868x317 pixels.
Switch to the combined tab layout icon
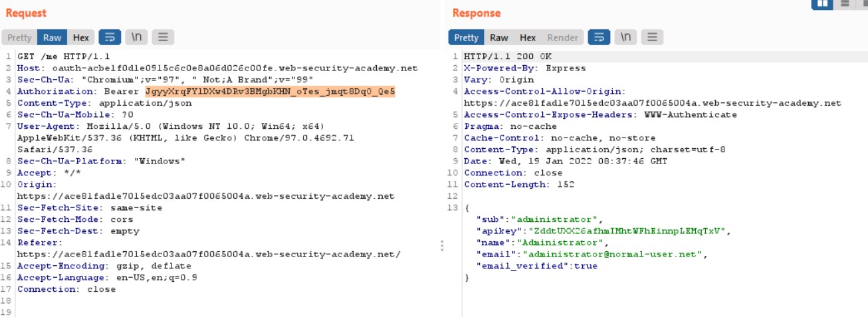pyautogui.click(x=864, y=3)
